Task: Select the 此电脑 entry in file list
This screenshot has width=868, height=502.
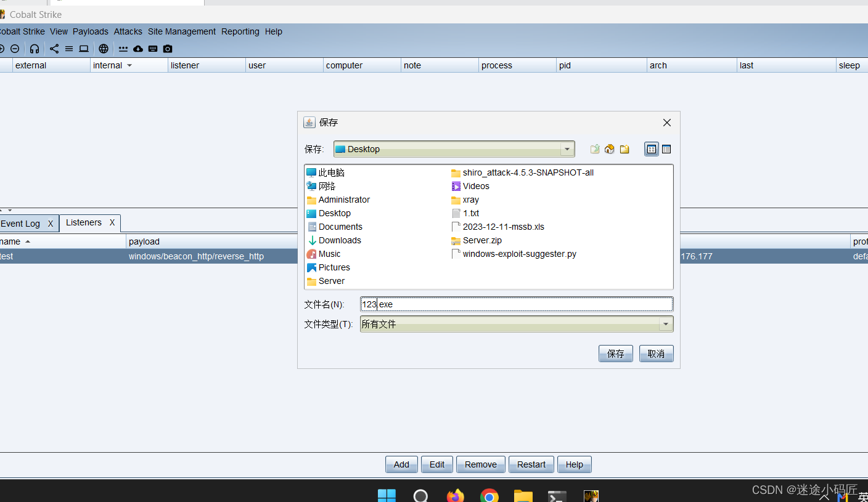Action: pos(325,172)
